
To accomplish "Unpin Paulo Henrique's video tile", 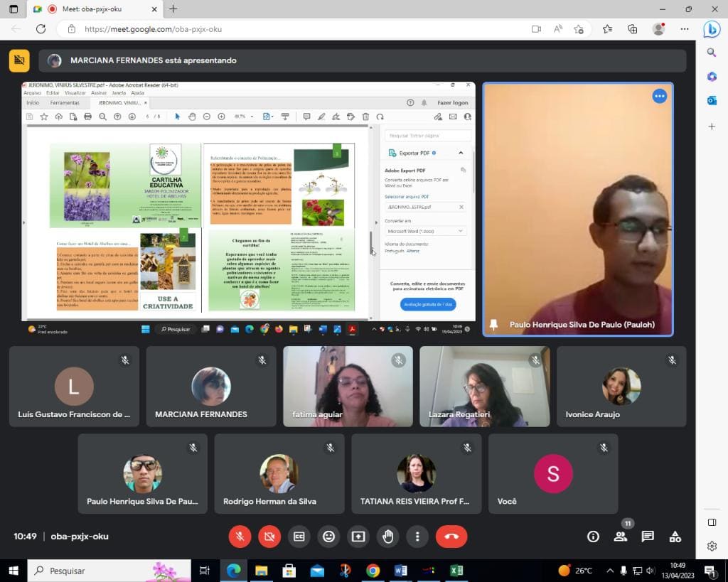I will (x=493, y=325).
